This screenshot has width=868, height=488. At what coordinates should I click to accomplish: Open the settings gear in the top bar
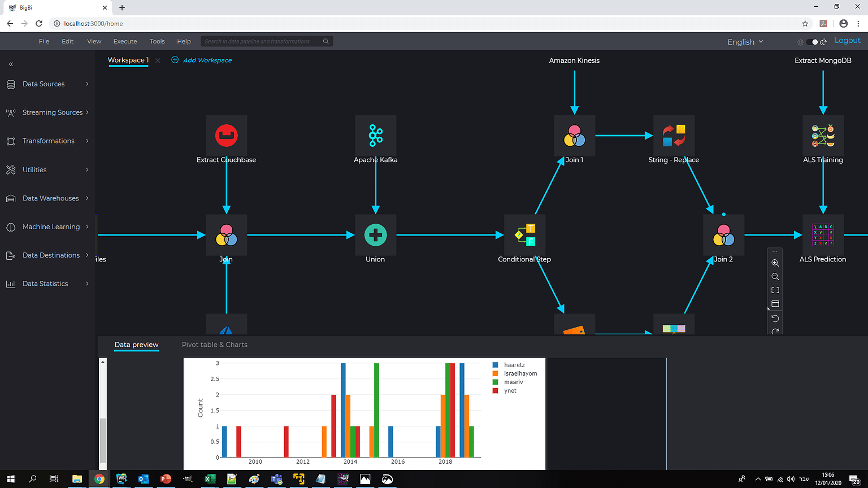[800, 41]
